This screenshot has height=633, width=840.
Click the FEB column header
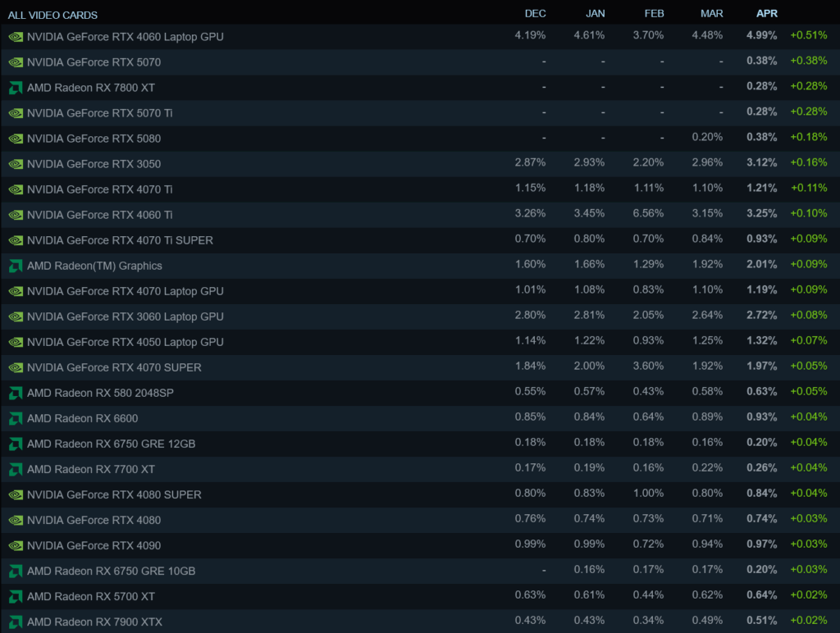(654, 14)
